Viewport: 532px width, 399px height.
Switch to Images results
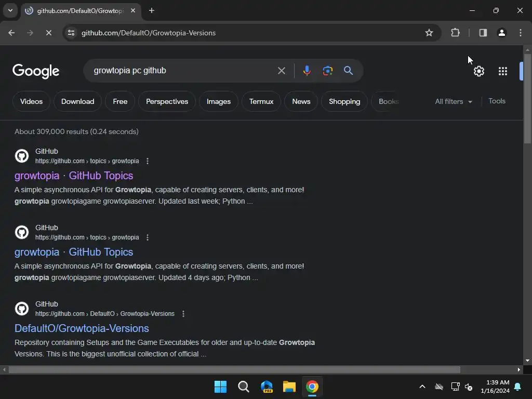219,101
